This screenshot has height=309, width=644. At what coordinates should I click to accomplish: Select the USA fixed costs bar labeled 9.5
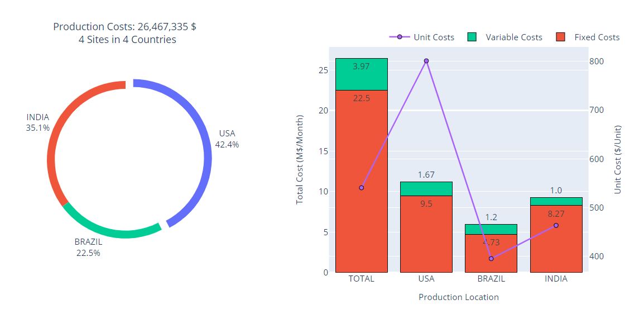(426, 235)
